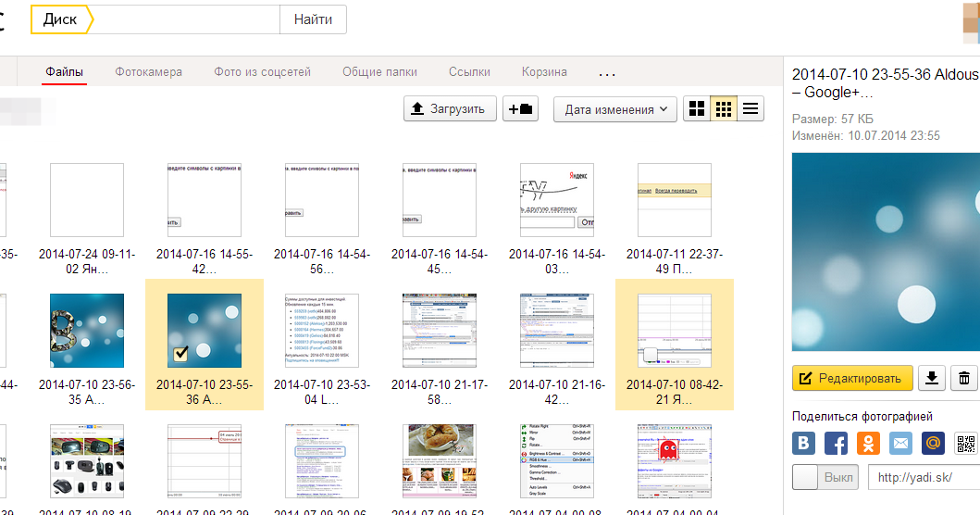Click the Диск service label

61,19
